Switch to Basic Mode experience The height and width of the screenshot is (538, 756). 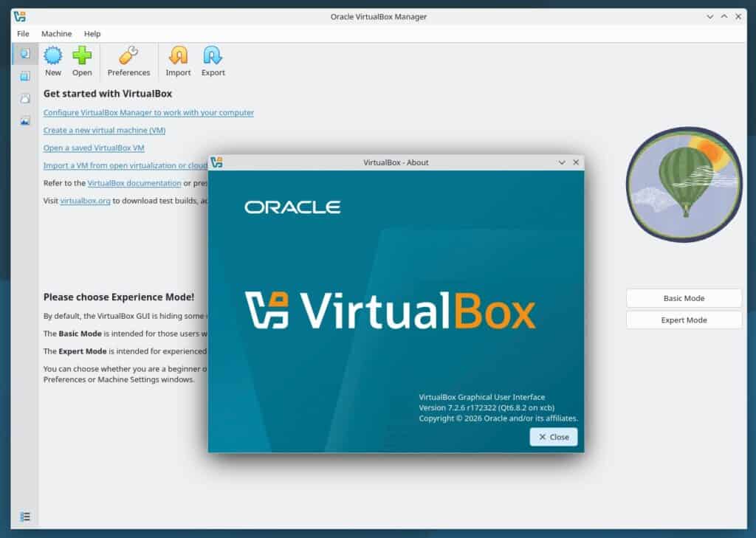[683, 298]
